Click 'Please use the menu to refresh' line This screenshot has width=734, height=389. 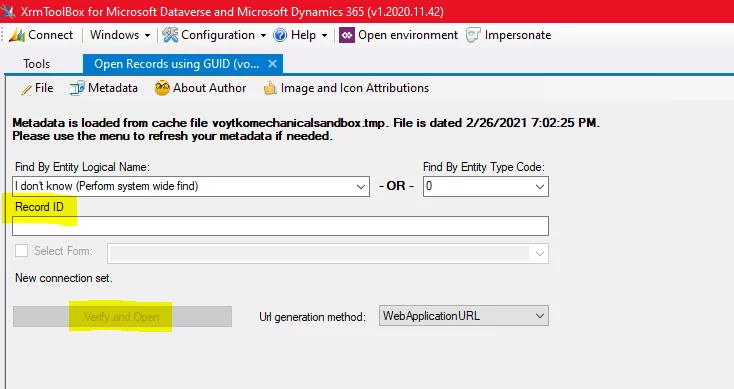172,136
